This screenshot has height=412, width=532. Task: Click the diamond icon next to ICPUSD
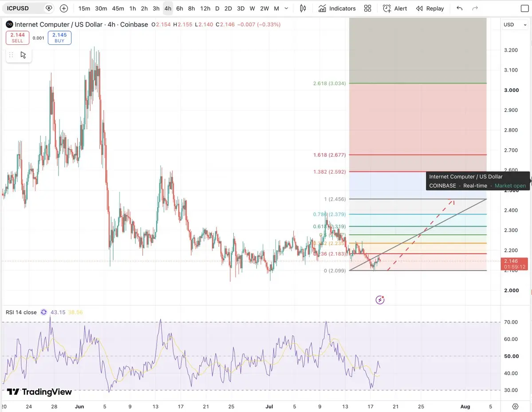[x=49, y=8]
